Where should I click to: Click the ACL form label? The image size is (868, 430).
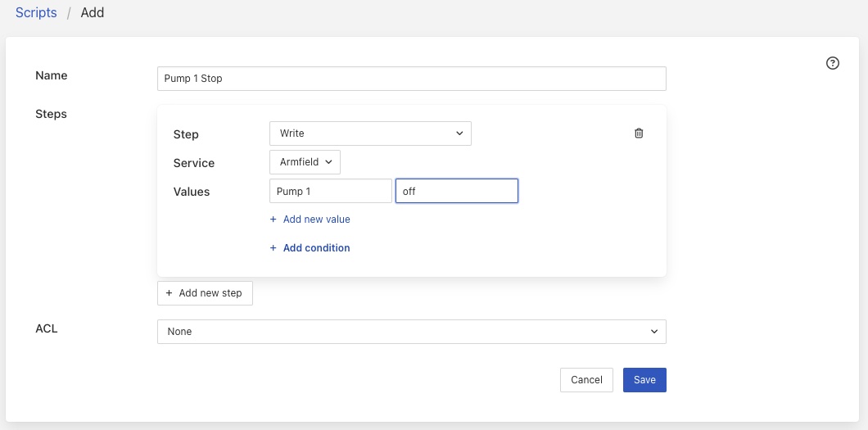pyautogui.click(x=47, y=329)
